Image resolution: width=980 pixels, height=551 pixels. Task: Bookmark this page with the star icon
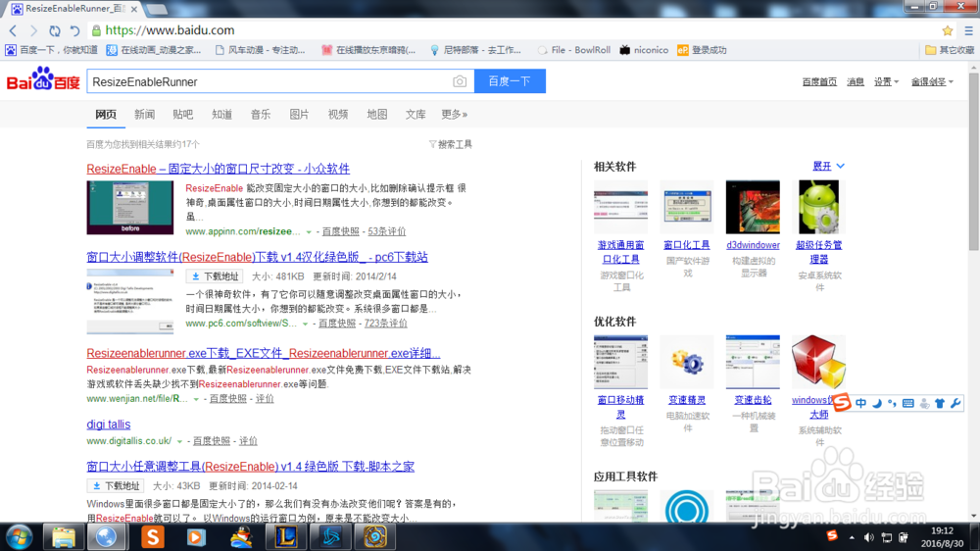(948, 30)
